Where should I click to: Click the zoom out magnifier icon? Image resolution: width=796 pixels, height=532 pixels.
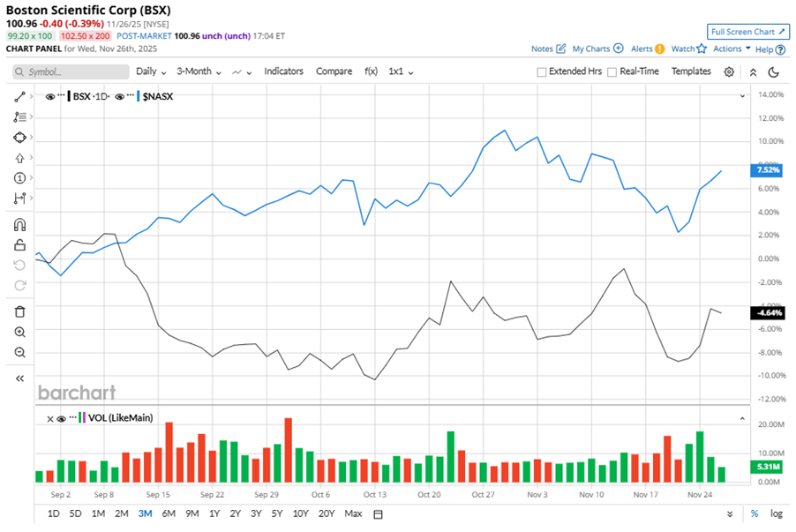(19, 352)
